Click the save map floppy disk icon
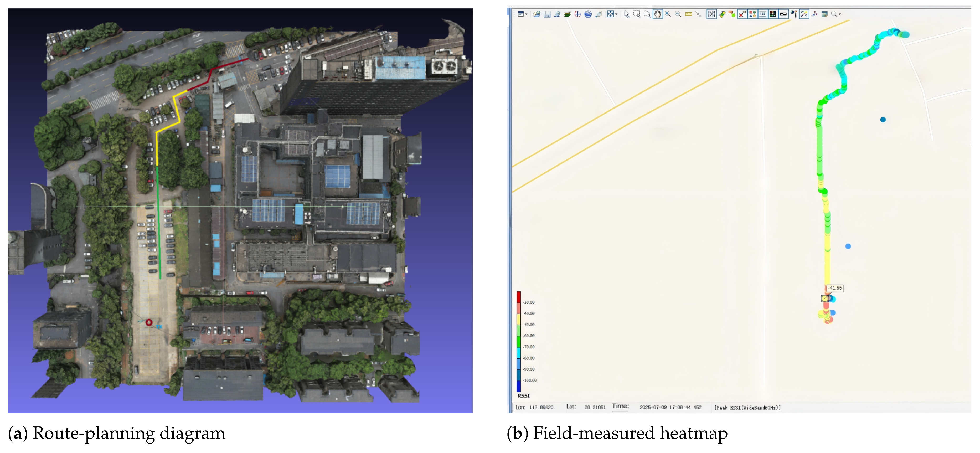980x453 pixels. [547, 14]
